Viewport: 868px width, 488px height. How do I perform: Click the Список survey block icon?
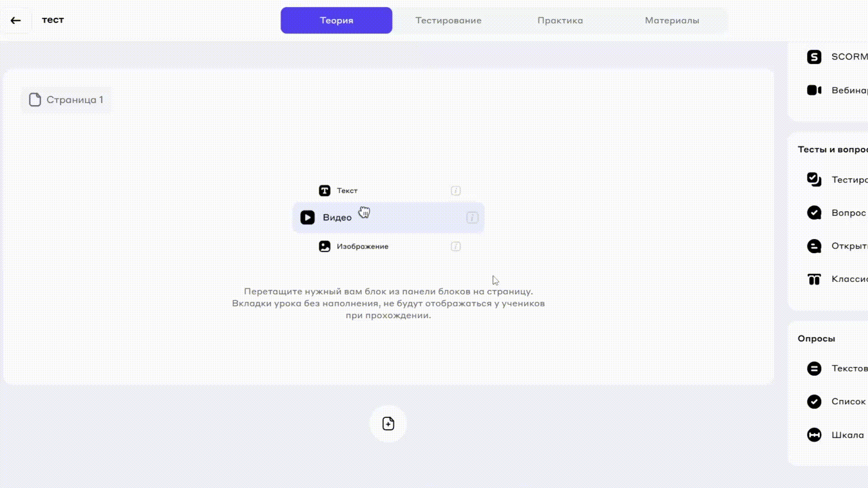[814, 402]
